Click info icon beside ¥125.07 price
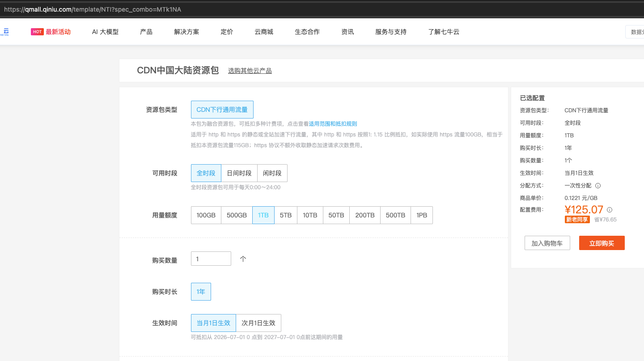Screen dimensions: 644x361 pos(610,210)
